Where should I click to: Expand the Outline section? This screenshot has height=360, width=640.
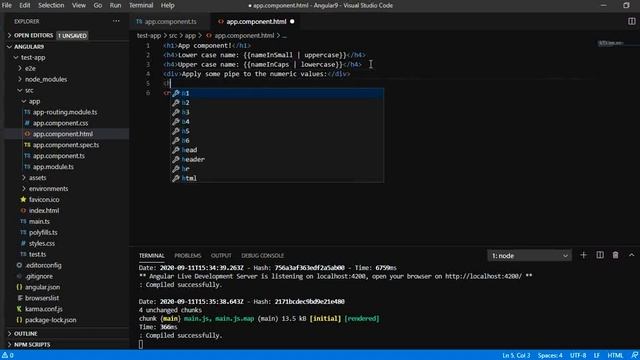click(67, 334)
